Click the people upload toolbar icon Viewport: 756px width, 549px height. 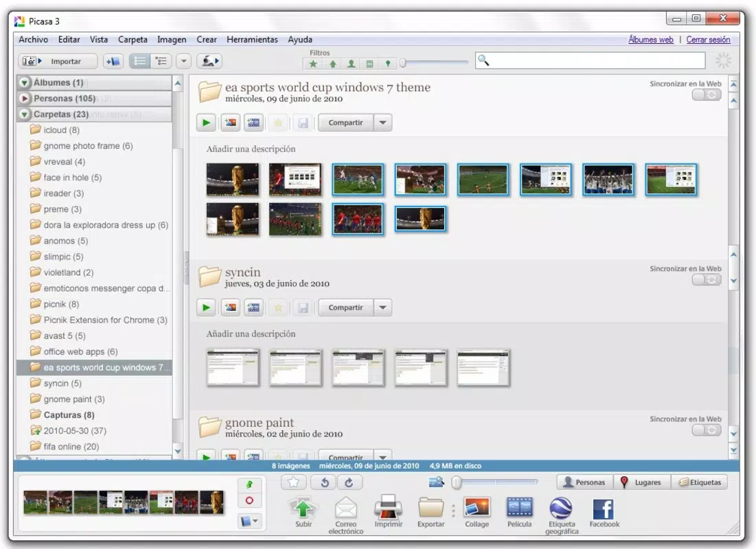tap(209, 61)
